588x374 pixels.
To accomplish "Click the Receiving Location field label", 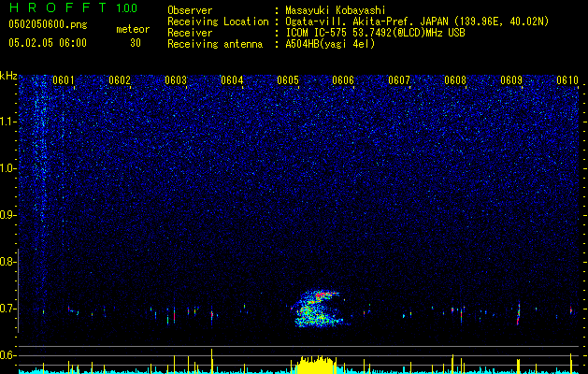I will 218,22.
